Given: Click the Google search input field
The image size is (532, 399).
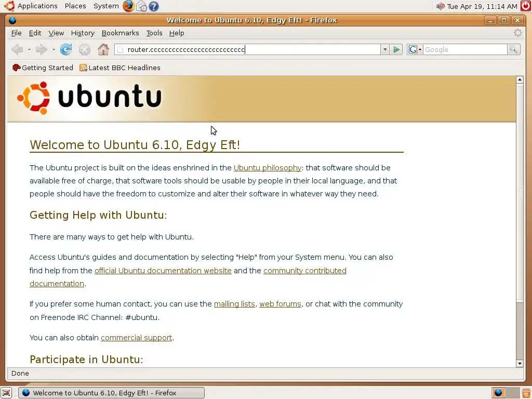Looking at the screenshot, I should coord(465,49).
